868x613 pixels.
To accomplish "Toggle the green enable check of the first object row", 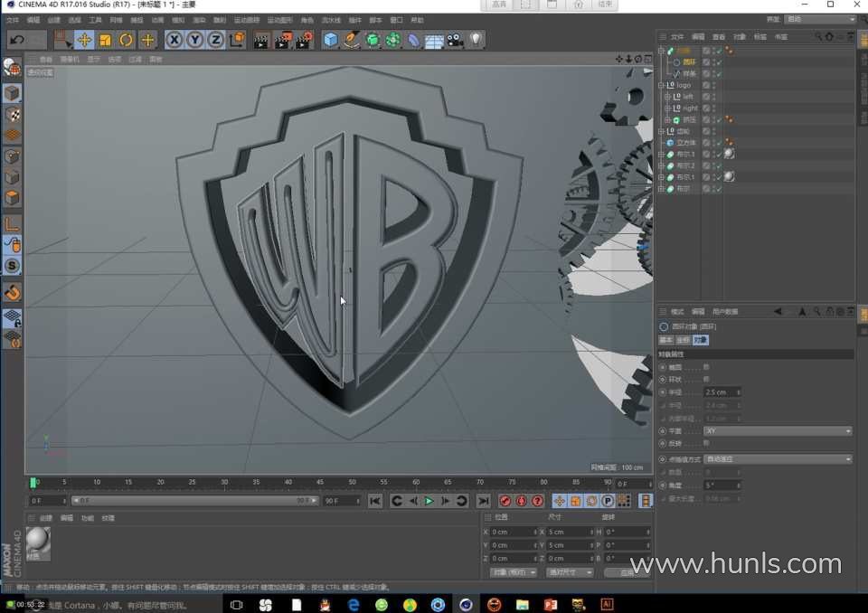I will point(720,51).
